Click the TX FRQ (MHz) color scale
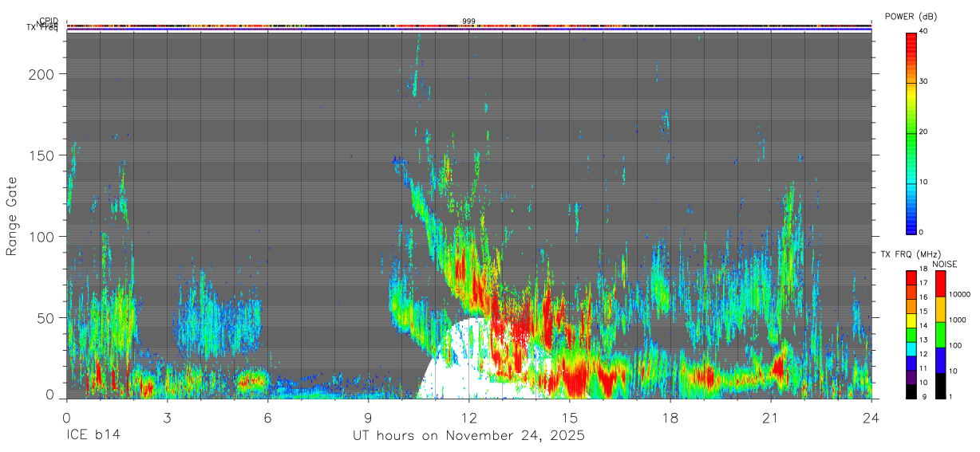Image resolution: width=980 pixels, height=452 pixels. (x=911, y=334)
